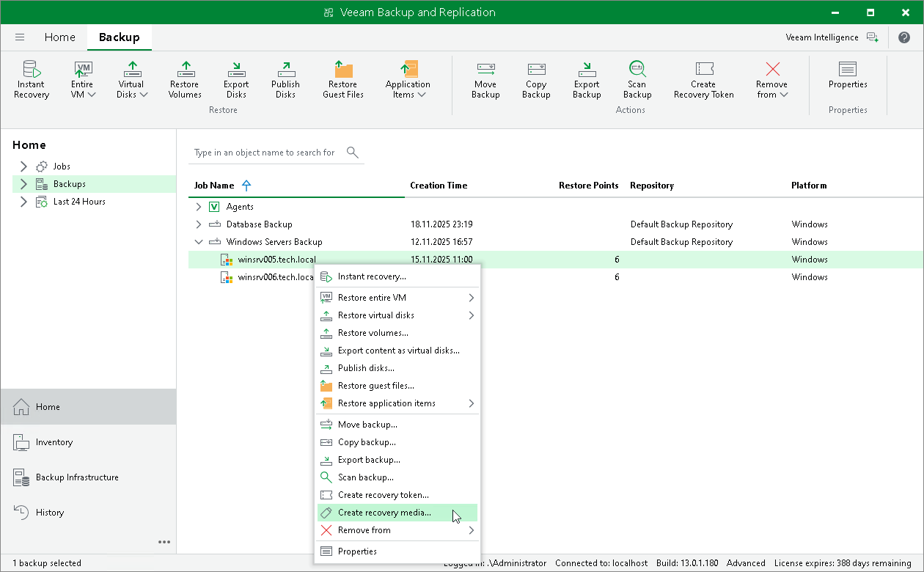Expand the Database Backup row
This screenshot has height=572, width=924.
pyautogui.click(x=198, y=224)
